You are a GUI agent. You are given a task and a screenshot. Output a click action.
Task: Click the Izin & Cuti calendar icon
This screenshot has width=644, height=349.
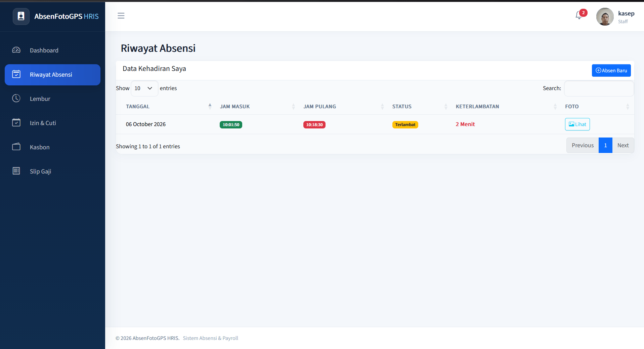[x=16, y=123]
